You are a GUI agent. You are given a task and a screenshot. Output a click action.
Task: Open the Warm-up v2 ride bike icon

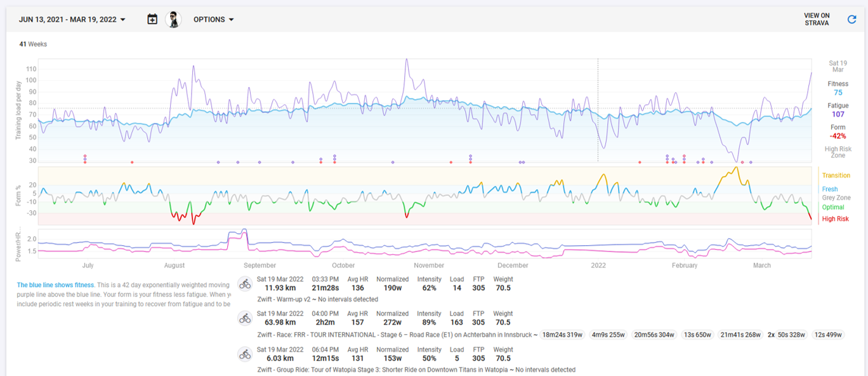[x=245, y=284]
